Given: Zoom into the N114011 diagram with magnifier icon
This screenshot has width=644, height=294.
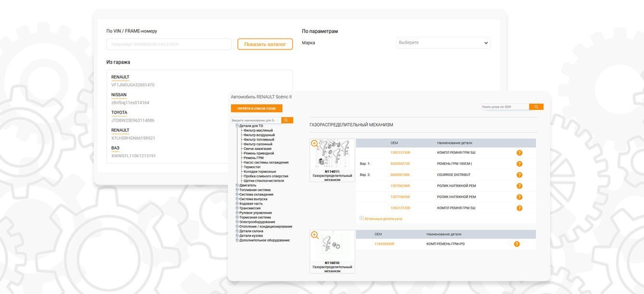Looking at the screenshot, I should 315,143.
